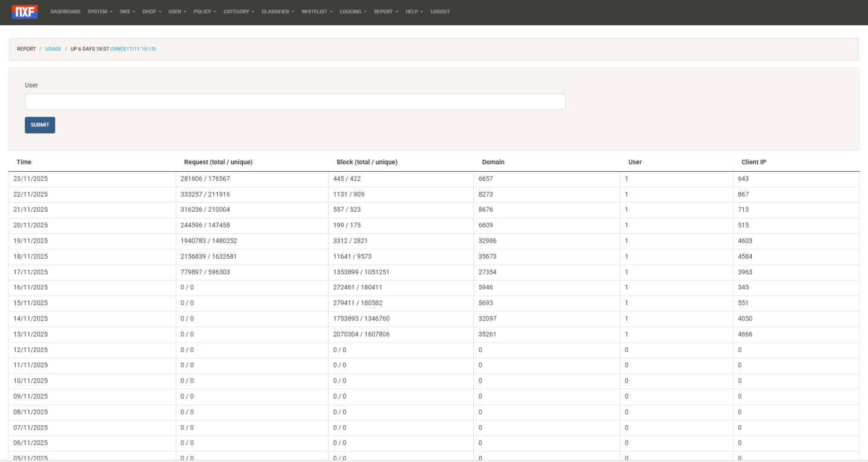Click the Time column header

click(24, 162)
